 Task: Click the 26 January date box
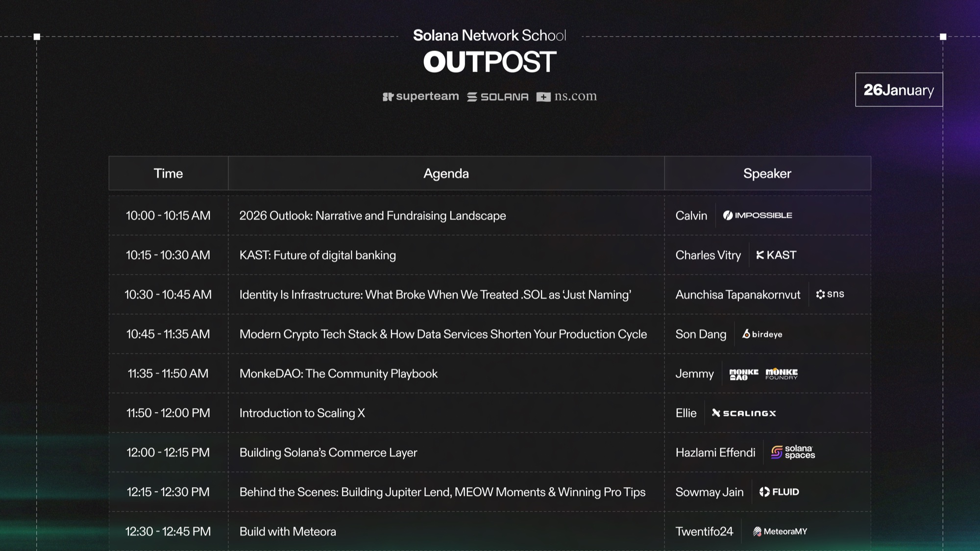(x=899, y=90)
